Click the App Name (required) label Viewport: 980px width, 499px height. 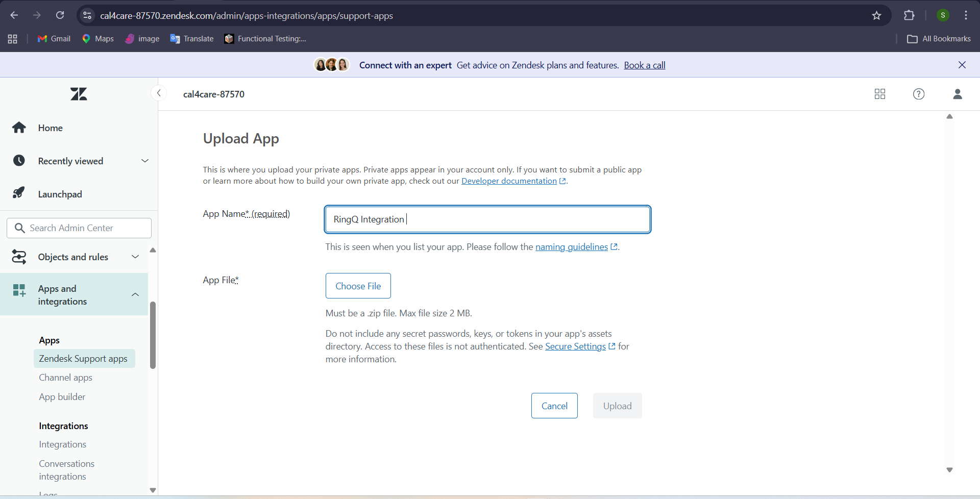[247, 214]
